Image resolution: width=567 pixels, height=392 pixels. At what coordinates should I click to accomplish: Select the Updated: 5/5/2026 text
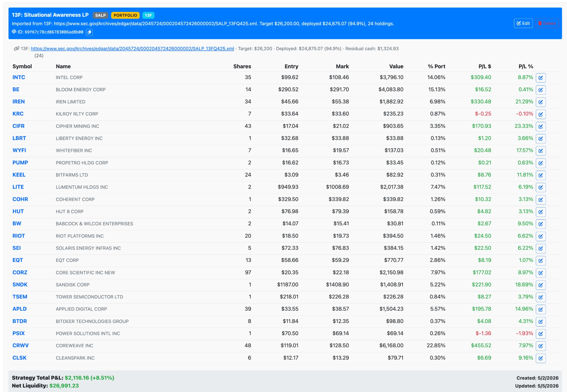pyautogui.click(x=537, y=386)
